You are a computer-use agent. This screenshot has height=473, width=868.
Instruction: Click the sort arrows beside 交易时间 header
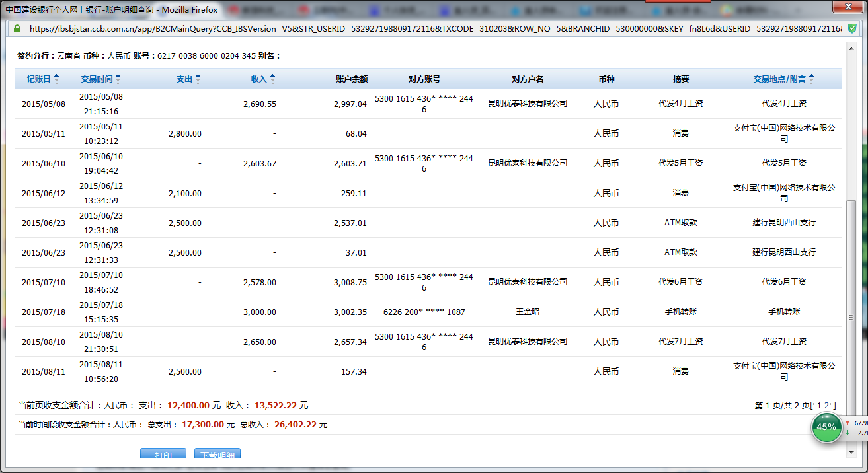click(x=118, y=79)
